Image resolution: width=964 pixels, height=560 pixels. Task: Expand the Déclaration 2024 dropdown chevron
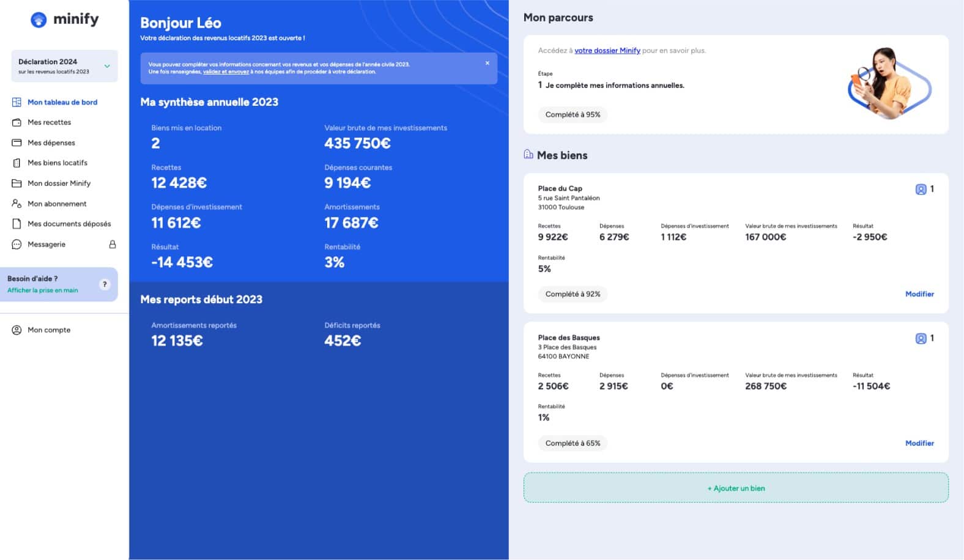coord(107,66)
